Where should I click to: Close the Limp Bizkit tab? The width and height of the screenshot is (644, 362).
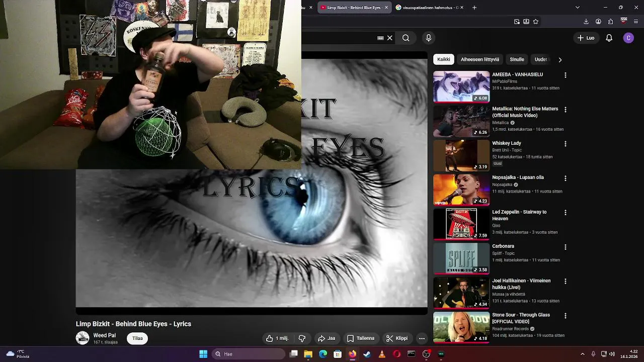(386, 8)
